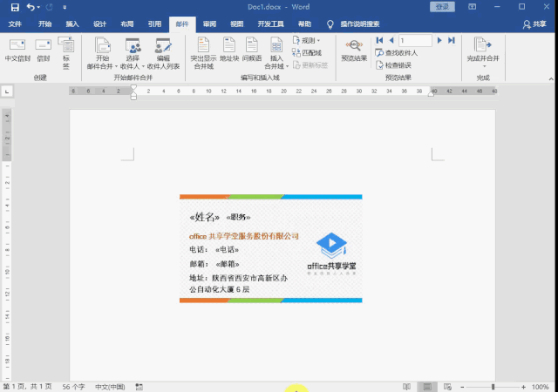This screenshot has height=392, width=558.
Task: Switch to the 设计 tab
Action: (x=99, y=24)
